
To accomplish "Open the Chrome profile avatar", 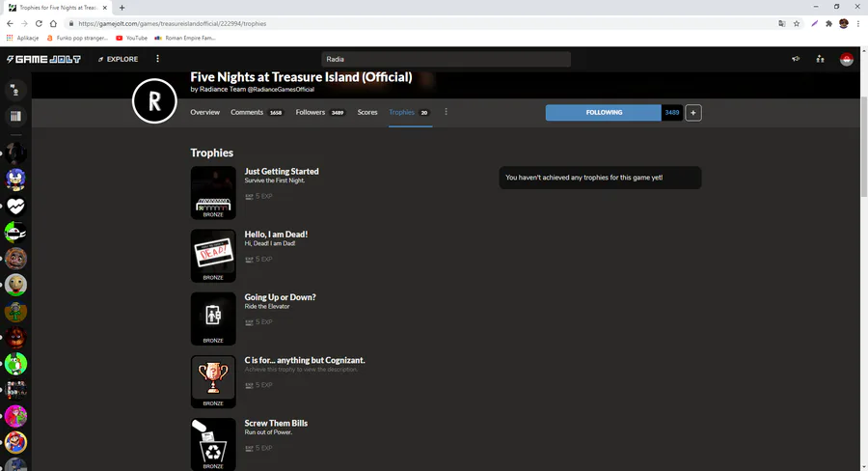I will coord(844,24).
